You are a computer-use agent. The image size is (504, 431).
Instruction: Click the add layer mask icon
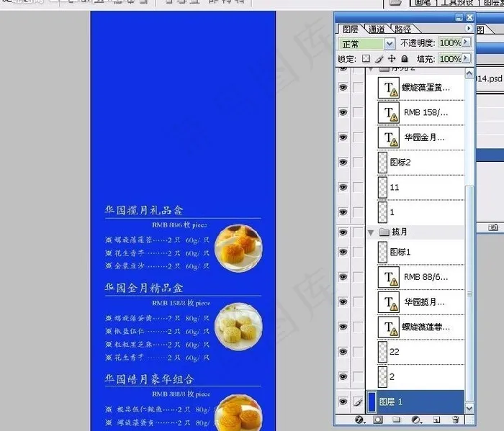tap(378, 419)
